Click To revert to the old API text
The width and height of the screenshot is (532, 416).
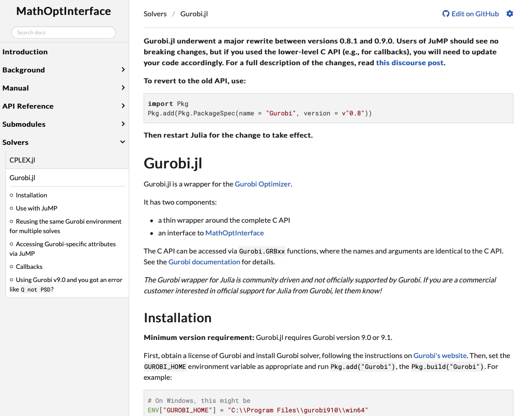pyautogui.click(x=195, y=81)
